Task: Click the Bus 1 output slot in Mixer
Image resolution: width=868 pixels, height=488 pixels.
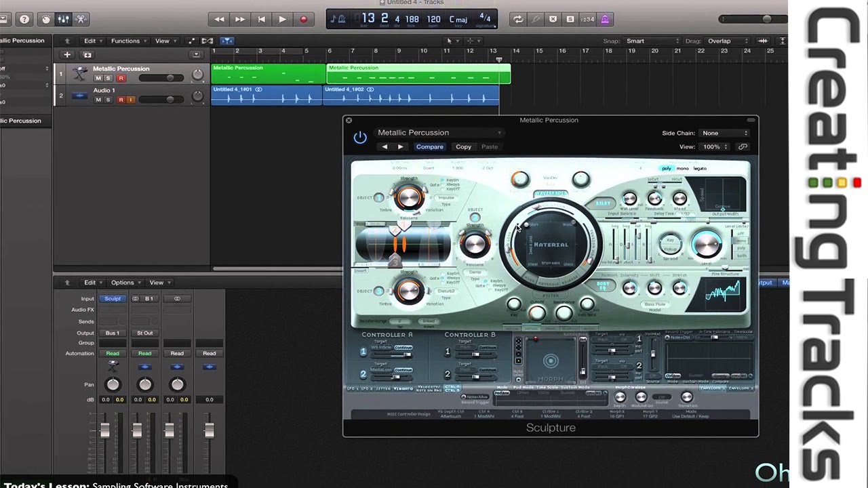Action: [113, 333]
